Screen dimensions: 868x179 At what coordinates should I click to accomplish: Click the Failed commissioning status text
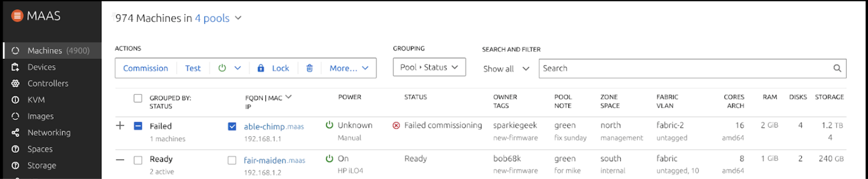click(443, 125)
